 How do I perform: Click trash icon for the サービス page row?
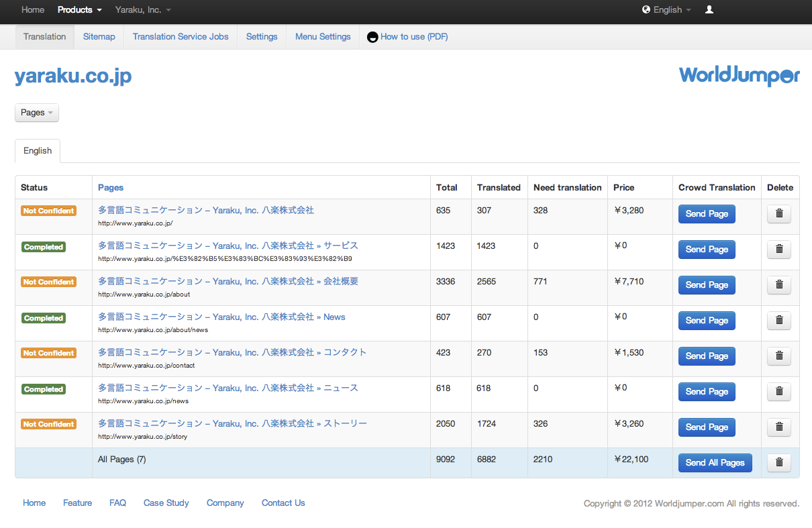(779, 250)
